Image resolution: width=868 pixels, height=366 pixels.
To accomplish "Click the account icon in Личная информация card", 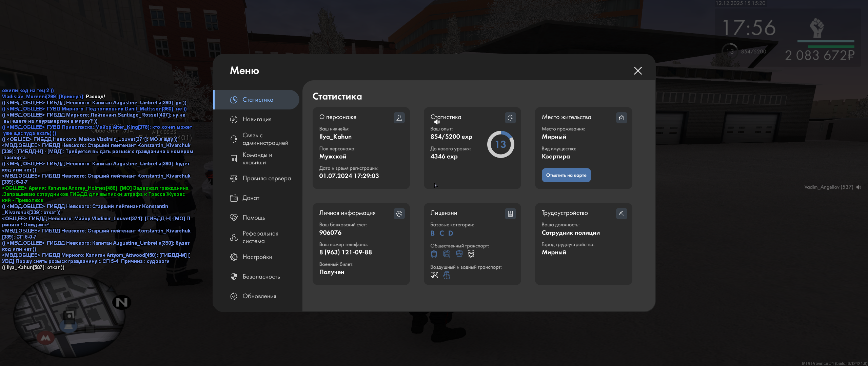I will coord(399,213).
